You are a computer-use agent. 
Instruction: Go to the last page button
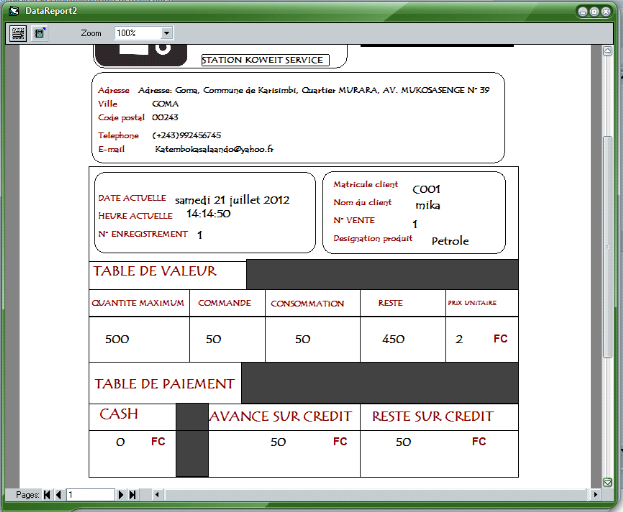click(x=133, y=495)
